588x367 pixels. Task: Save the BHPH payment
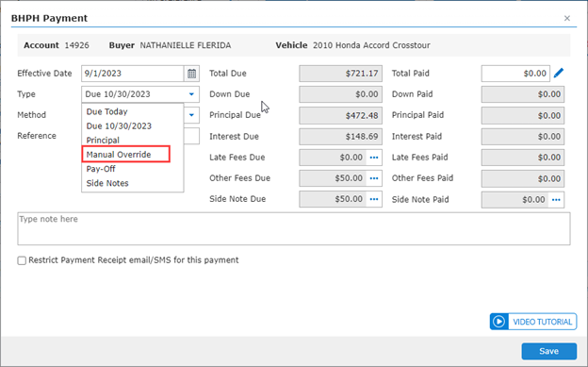pyautogui.click(x=549, y=351)
